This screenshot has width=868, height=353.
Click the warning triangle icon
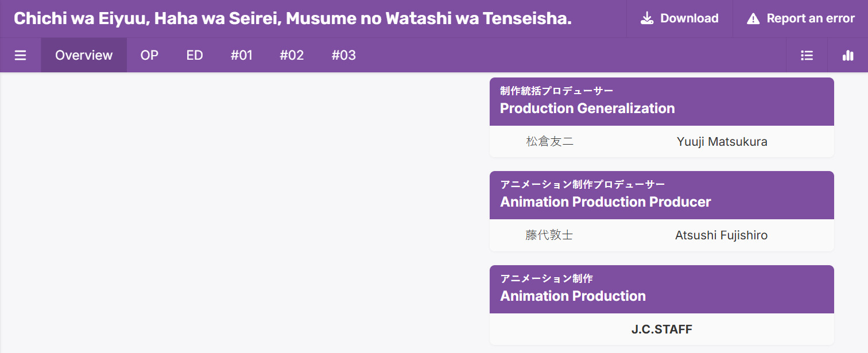click(753, 19)
